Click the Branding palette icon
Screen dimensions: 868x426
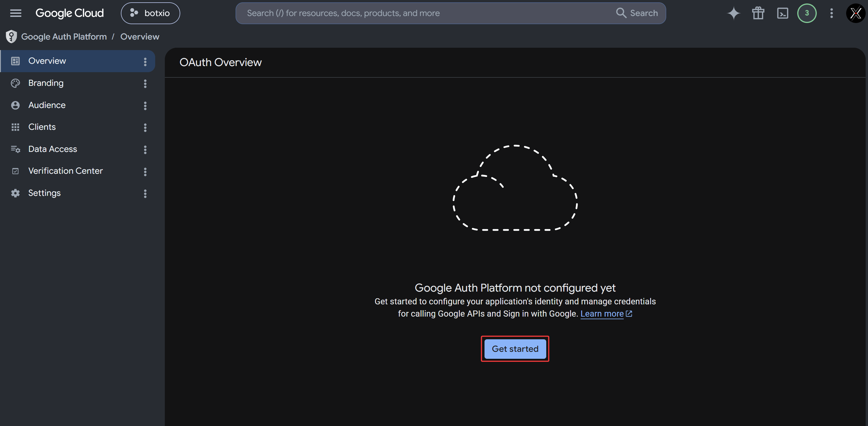pyautogui.click(x=15, y=83)
